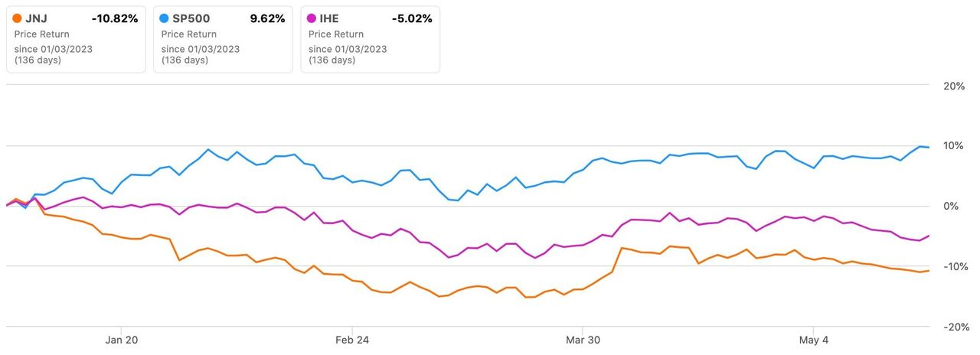Click the 10% y-axis label

[954, 146]
